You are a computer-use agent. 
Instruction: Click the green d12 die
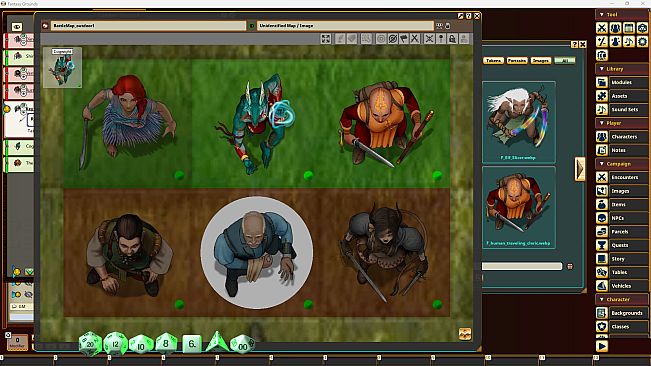tap(115, 344)
